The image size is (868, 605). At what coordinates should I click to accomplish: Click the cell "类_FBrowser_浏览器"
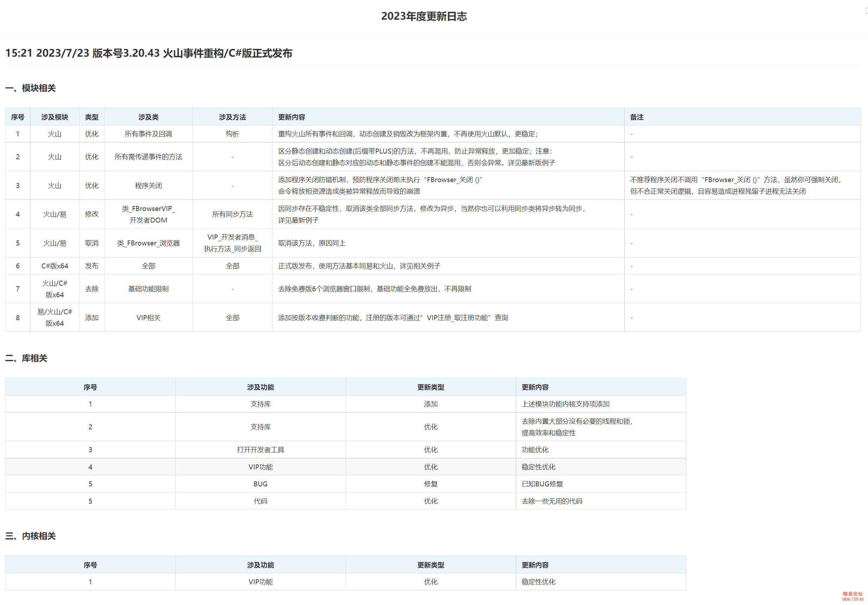pyautogui.click(x=149, y=243)
